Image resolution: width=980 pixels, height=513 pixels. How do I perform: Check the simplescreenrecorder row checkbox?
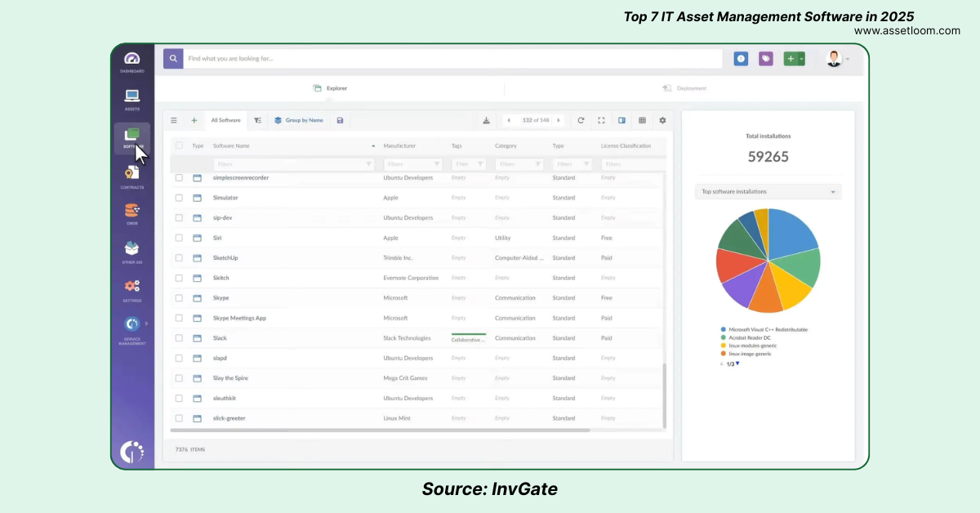point(179,177)
